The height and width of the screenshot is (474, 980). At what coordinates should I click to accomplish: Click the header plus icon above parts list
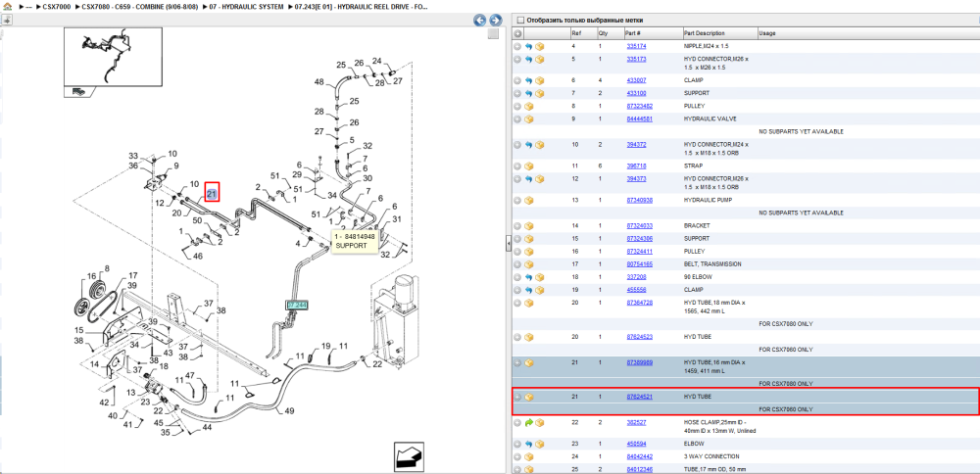tap(517, 33)
